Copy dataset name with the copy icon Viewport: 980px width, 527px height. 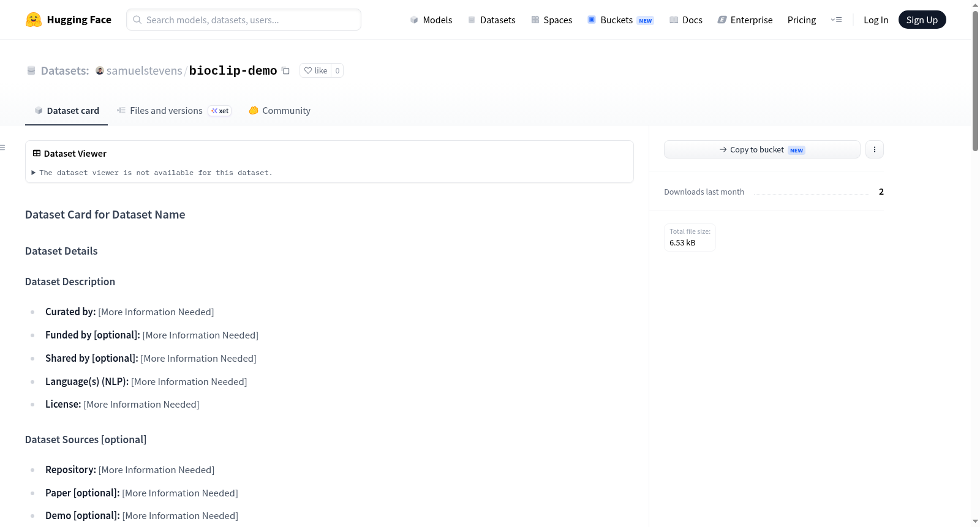pos(285,70)
